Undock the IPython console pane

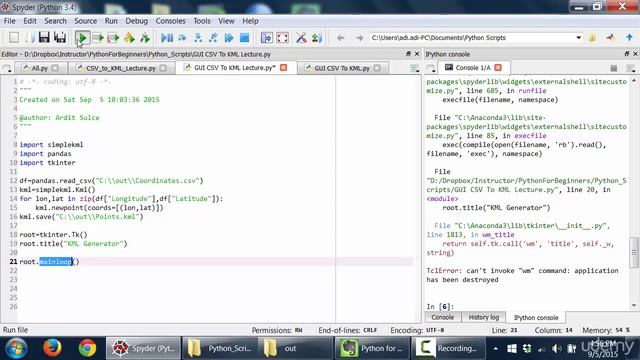coord(627,54)
